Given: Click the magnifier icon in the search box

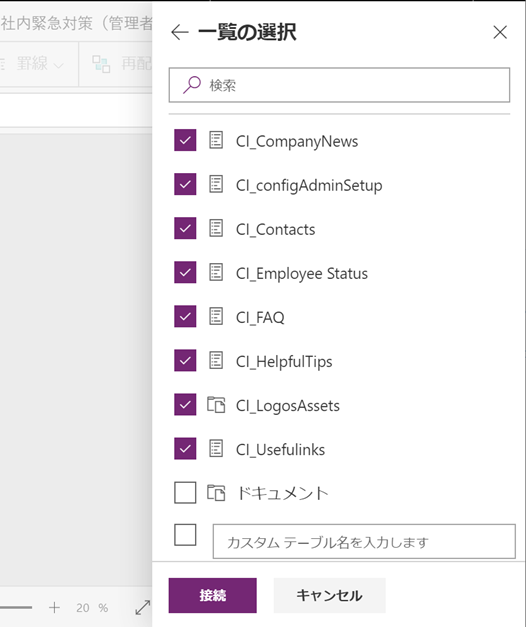Looking at the screenshot, I should (192, 85).
